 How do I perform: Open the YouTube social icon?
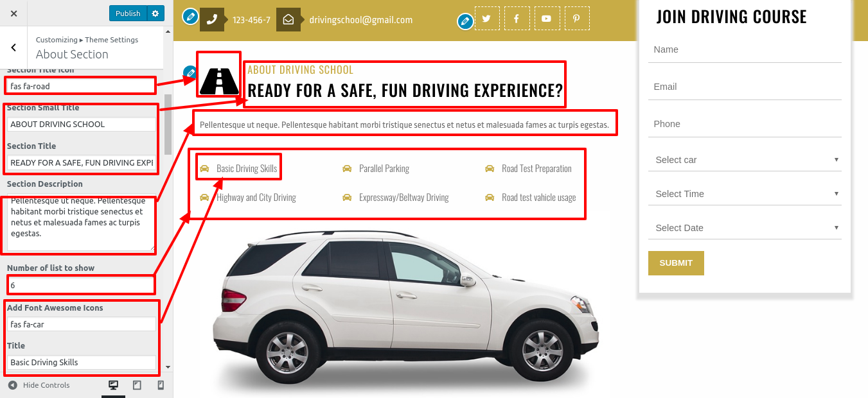pos(546,19)
